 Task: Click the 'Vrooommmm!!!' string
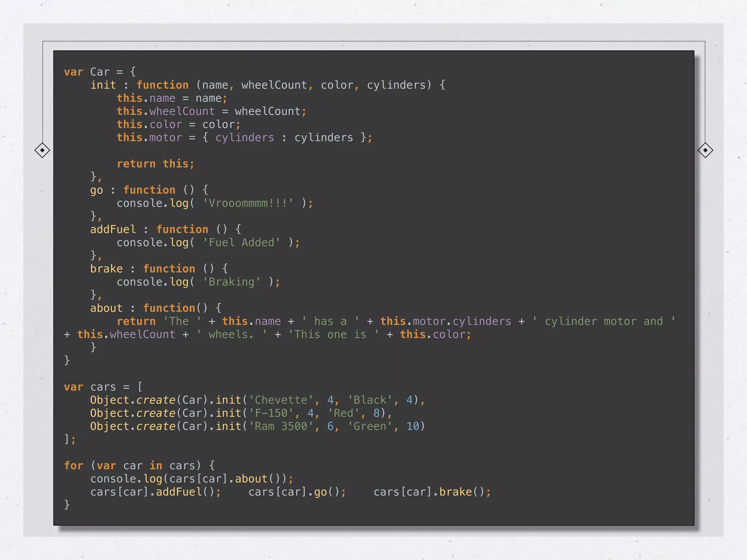[x=248, y=203]
